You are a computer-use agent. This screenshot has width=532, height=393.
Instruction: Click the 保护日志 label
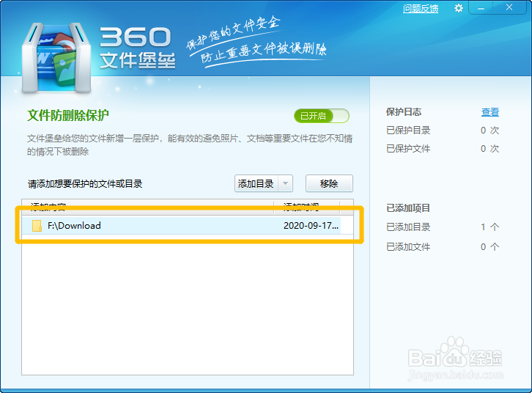tap(404, 112)
